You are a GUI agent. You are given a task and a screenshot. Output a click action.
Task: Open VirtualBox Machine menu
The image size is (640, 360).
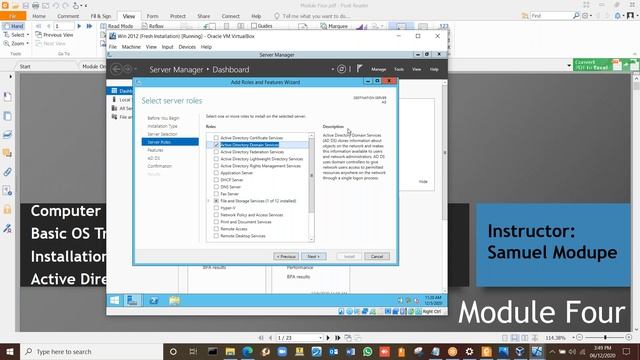click(131, 47)
